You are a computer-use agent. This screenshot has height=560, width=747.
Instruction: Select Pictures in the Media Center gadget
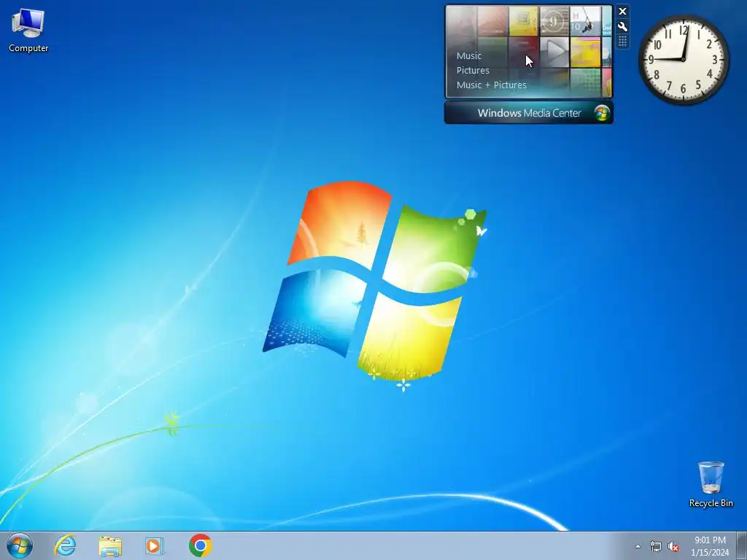tap(473, 71)
